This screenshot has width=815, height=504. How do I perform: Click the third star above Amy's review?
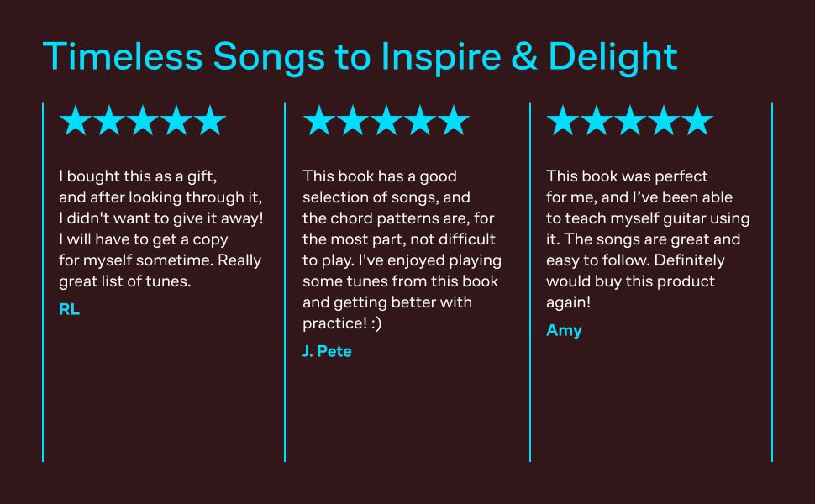pyautogui.click(x=630, y=121)
